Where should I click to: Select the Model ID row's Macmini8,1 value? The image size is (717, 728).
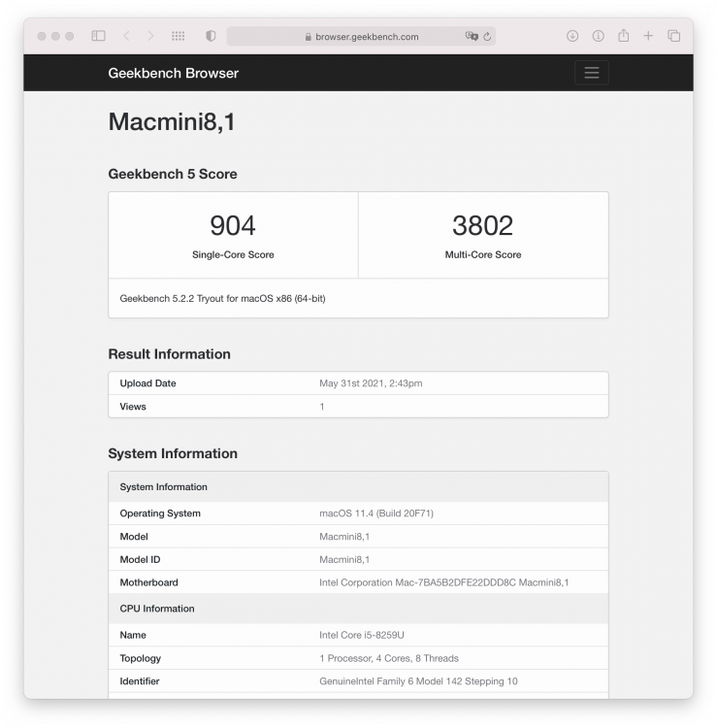[x=344, y=559]
